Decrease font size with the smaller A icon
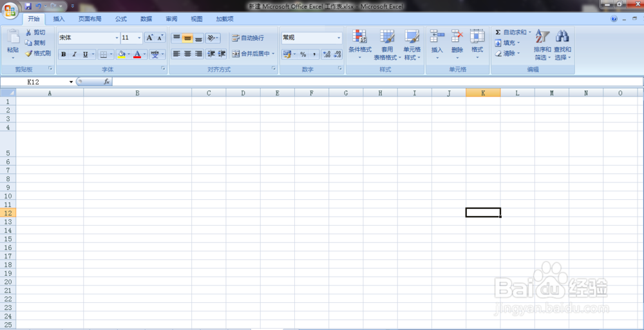The image size is (644, 330). (160, 38)
